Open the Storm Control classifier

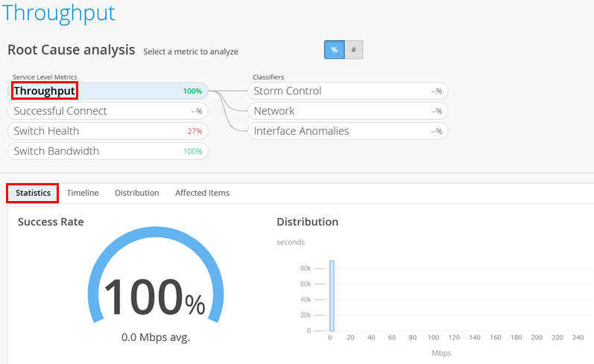(347, 91)
